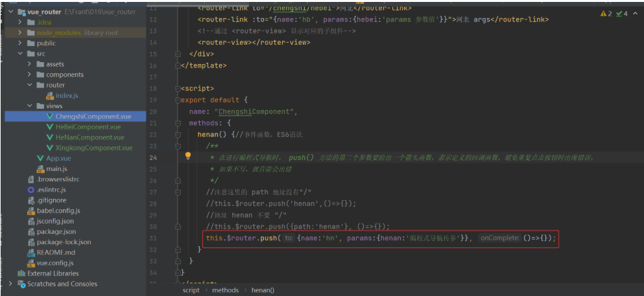
Task: Click the henan() breadcrumb
Action: [x=263, y=290]
